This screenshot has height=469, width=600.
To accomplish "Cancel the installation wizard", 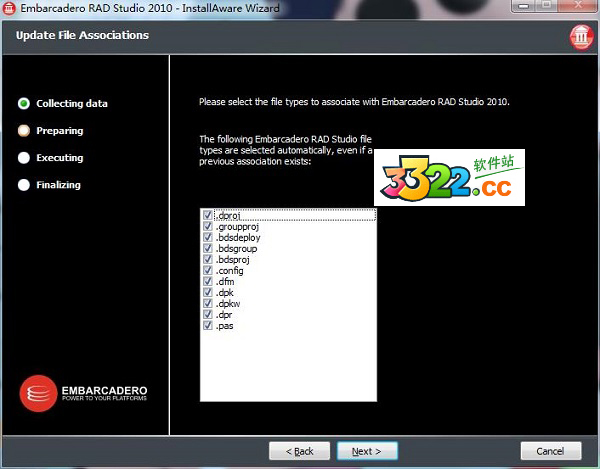I will coord(551,451).
